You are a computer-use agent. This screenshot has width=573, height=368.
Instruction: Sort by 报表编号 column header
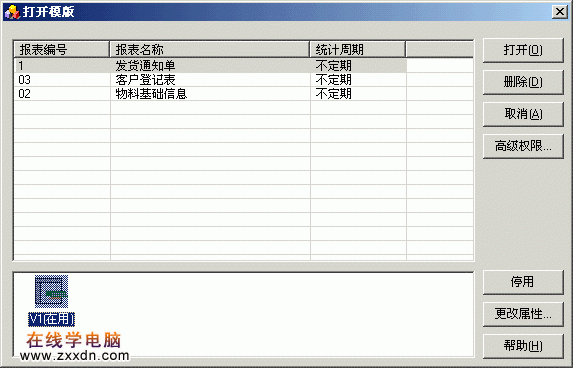[61, 49]
